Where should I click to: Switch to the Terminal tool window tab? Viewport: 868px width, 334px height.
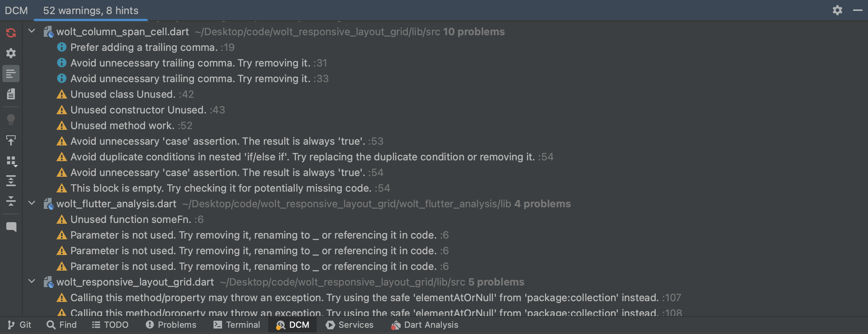pyautogui.click(x=237, y=325)
